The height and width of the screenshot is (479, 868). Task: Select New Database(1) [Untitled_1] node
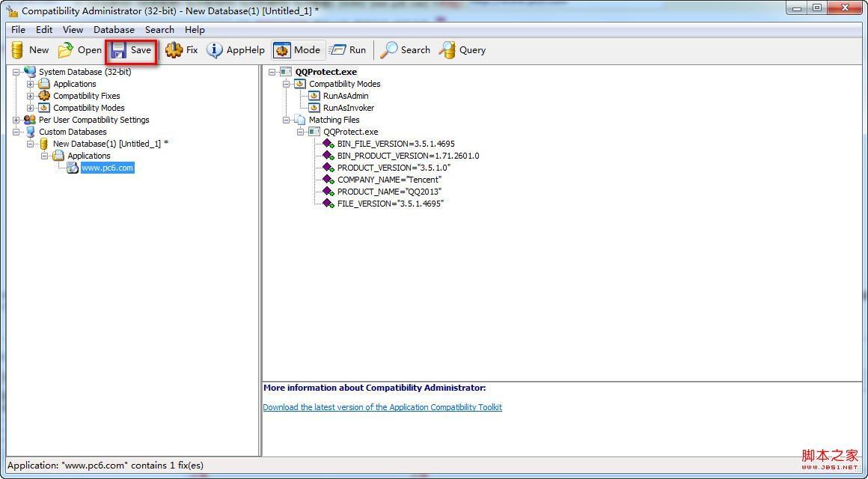tap(110, 144)
